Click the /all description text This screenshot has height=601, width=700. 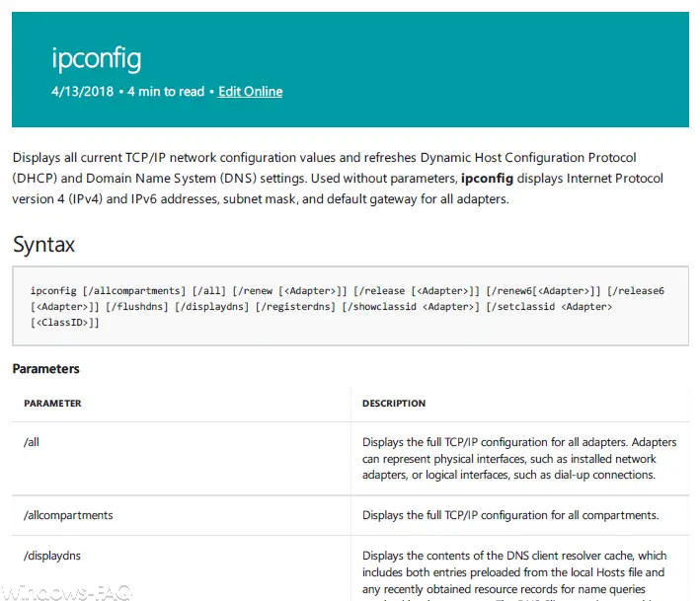coord(519,459)
